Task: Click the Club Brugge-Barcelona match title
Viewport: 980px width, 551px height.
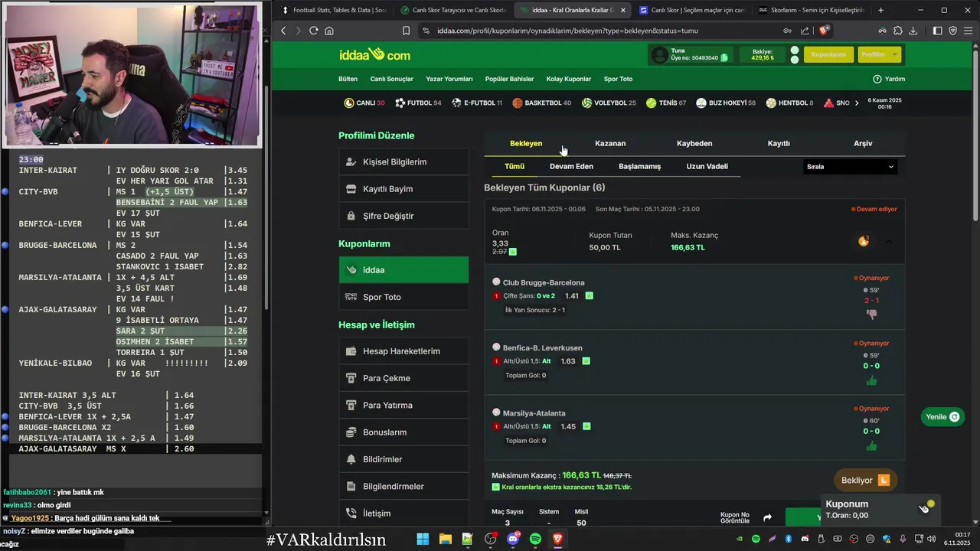Action: click(x=544, y=283)
